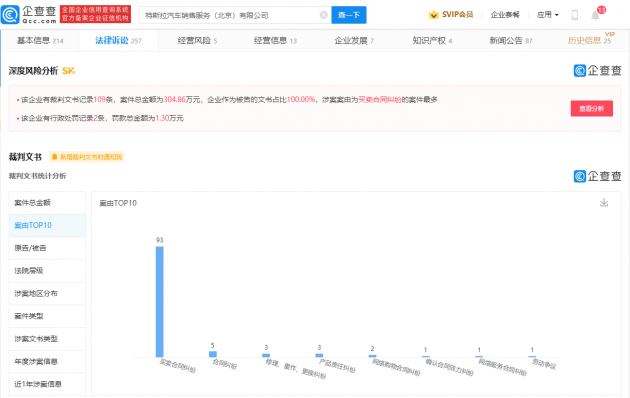The width and height of the screenshot is (630, 398).
Task: Click the red 查看分析 button
Action: coord(591,108)
